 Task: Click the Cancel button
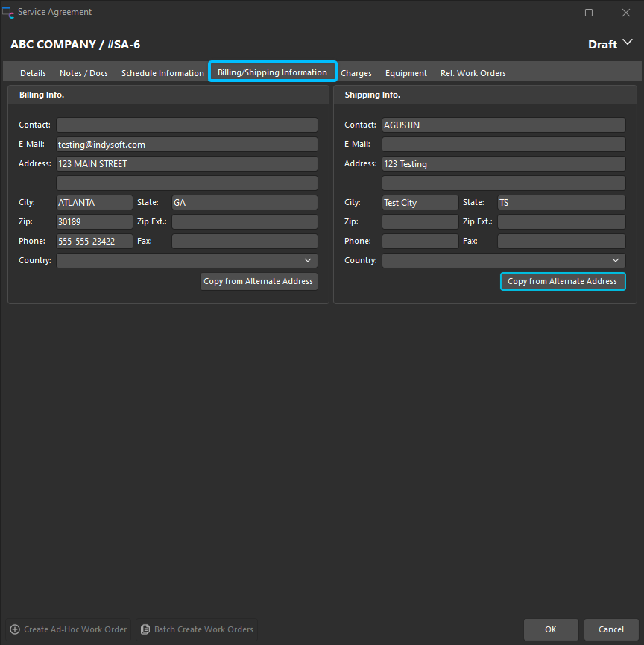click(x=611, y=629)
